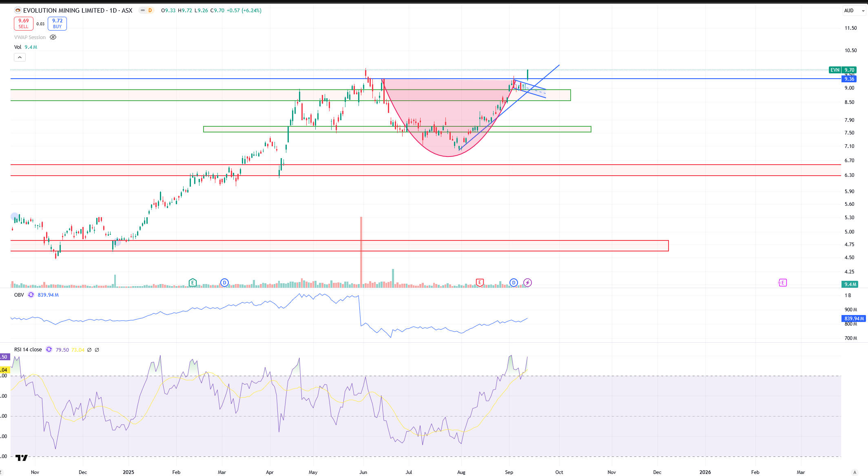868x476 pixels.
Task: Click the VWAP Session legend label
Action: 30,37
